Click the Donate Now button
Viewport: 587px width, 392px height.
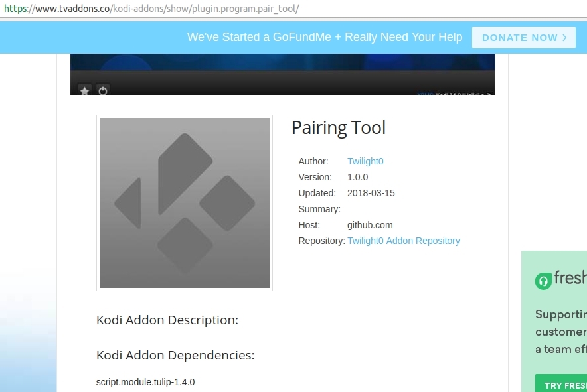pyautogui.click(x=523, y=37)
